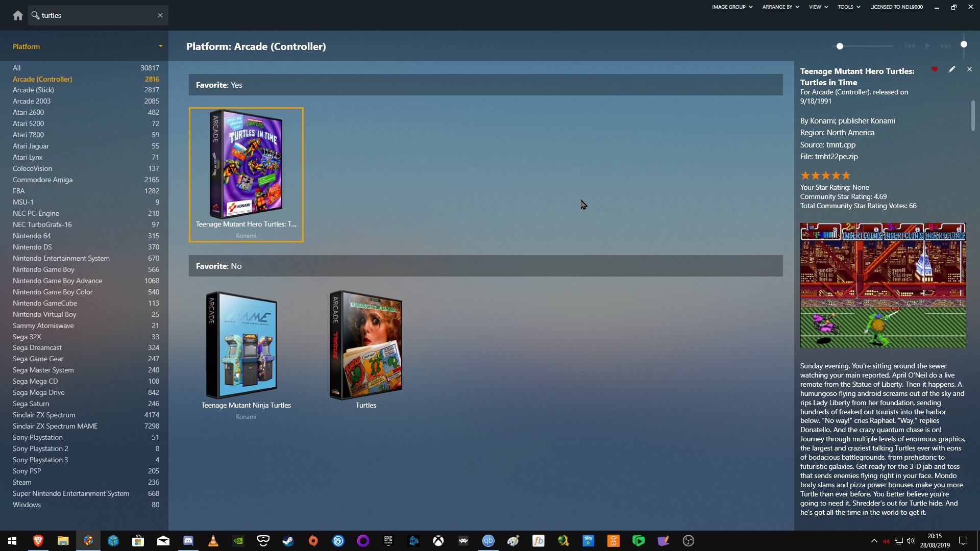Go to the LaunchBox home view

coord(18,15)
